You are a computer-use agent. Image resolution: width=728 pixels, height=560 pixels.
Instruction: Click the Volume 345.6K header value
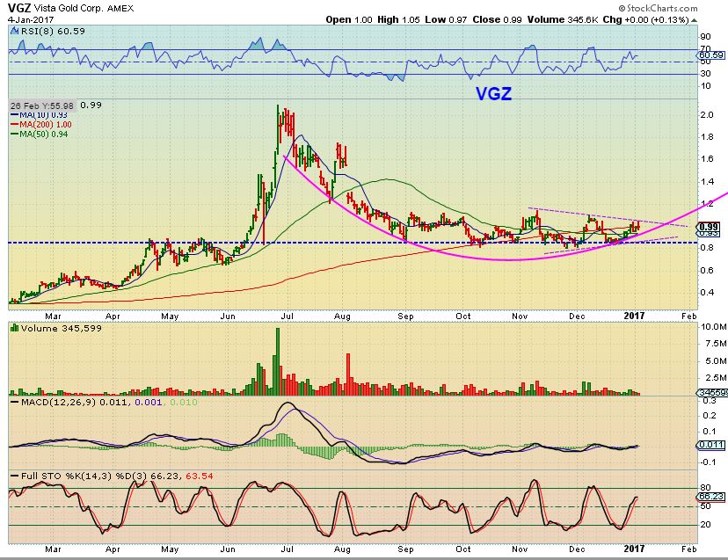(562, 19)
